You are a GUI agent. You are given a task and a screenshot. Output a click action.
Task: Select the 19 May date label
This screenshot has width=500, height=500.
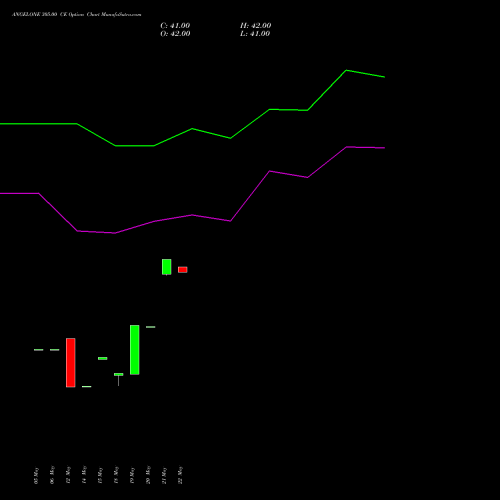click(x=132, y=475)
